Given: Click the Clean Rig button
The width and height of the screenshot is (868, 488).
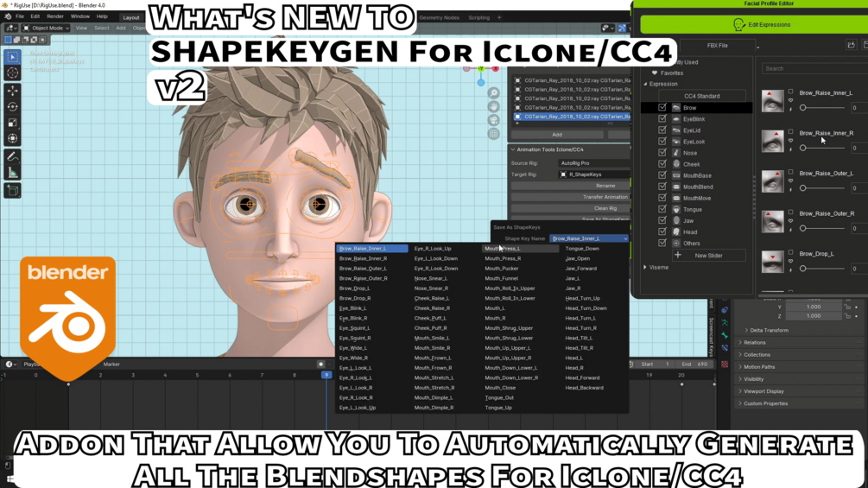Looking at the screenshot, I should [x=570, y=208].
